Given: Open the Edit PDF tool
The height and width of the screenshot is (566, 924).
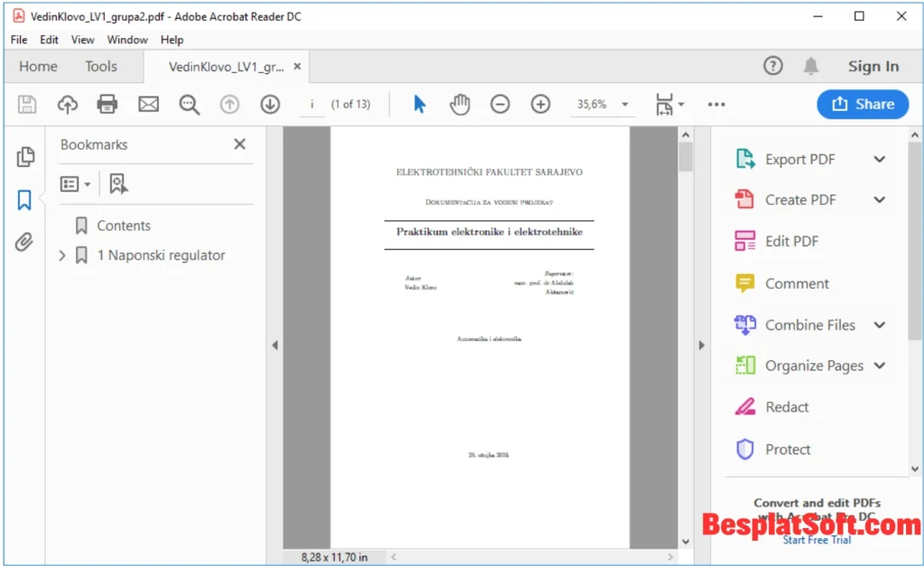Looking at the screenshot, I should coord(790,241).
